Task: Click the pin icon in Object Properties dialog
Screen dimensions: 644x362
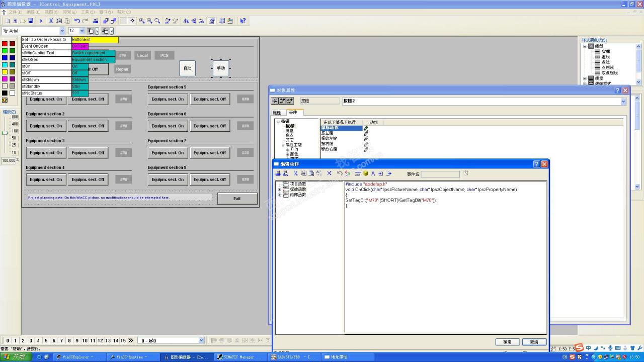Action: tap(275, 101)
